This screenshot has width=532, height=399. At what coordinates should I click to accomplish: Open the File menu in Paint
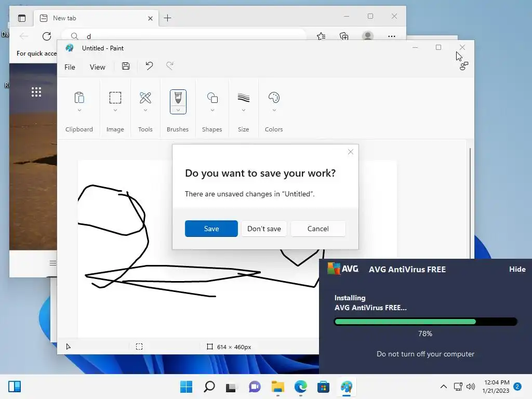coord(70,67)
